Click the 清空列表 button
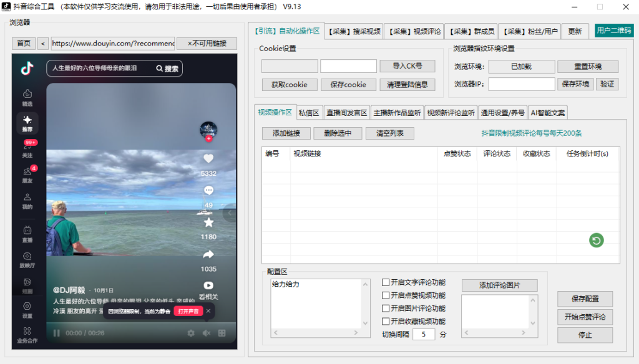 (x=389, y=133)
